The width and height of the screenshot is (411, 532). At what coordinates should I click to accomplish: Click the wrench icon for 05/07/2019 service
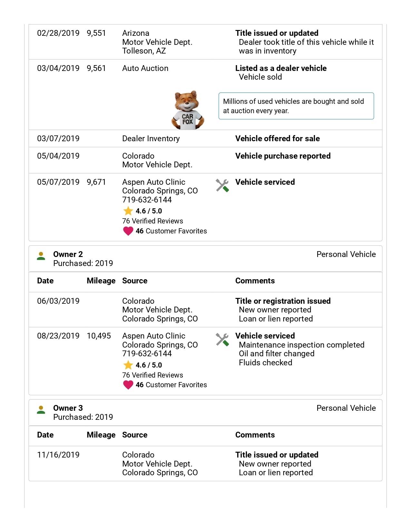[222, 185]
